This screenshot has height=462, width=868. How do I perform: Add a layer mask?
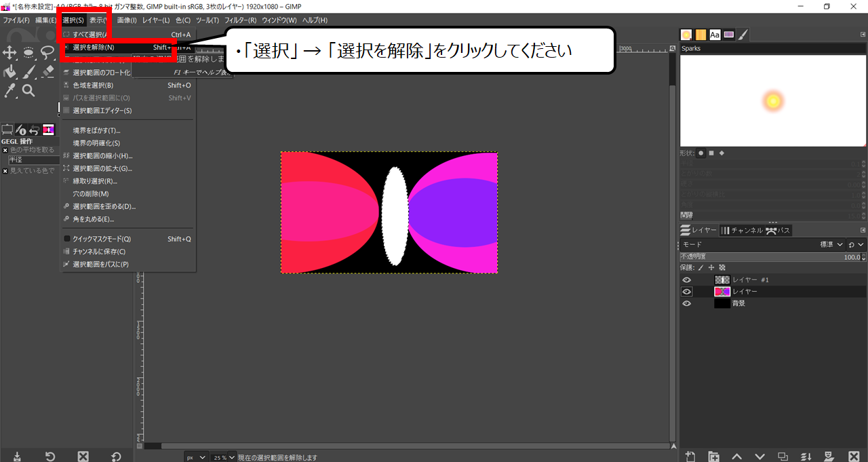pos(829,456)
